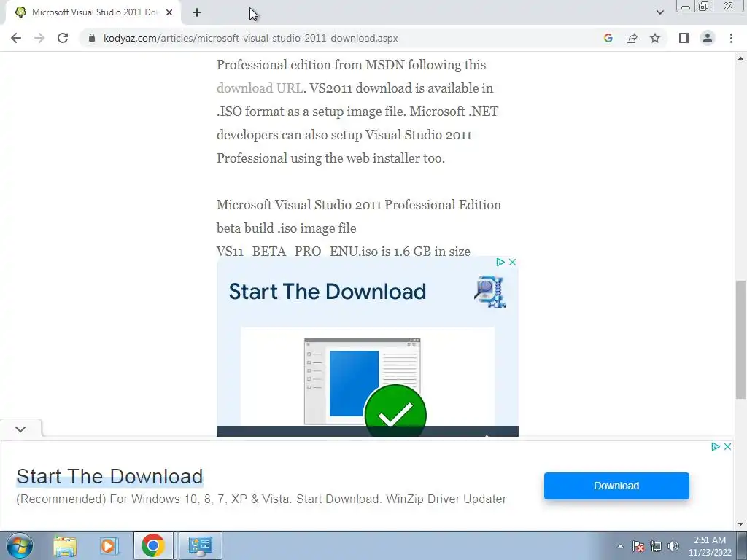Switch to Chrome on the taskbar
Viewport: 747px width, 560px height.
(153, 545)
